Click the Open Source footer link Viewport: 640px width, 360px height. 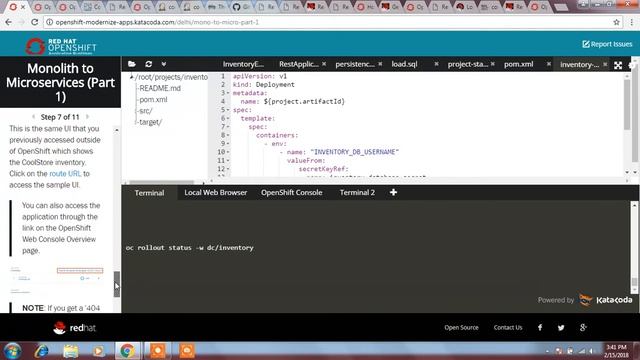tap(461, 327)
